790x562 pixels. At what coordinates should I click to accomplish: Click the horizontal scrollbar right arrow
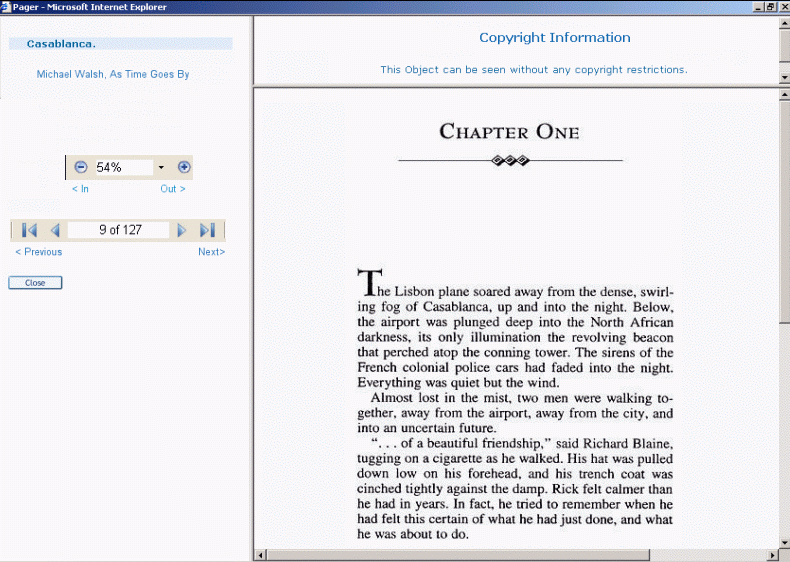click(771, 555)
